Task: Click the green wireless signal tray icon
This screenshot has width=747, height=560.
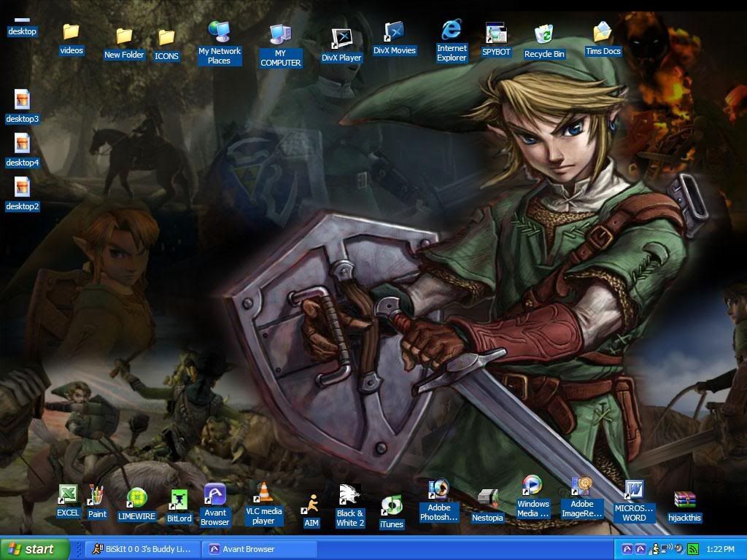Action: click(692, 550)
